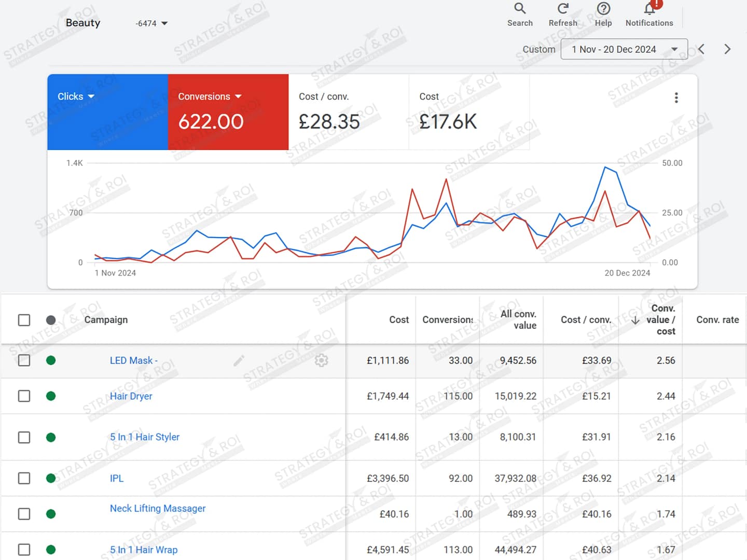Open the Neck Lifting Massager campaign
Image resolution: width=747 pixels, height=560 pixels.
click(158, 509)
